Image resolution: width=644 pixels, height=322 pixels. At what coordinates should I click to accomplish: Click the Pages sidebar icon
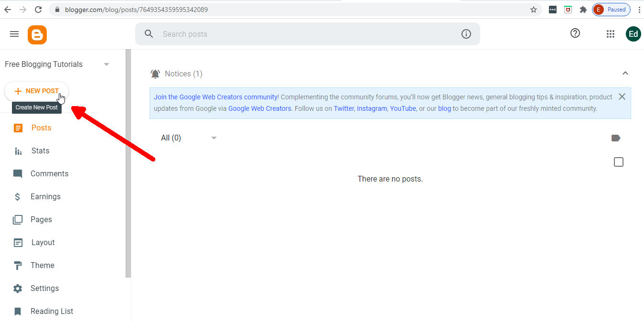[x=18, y=220]
